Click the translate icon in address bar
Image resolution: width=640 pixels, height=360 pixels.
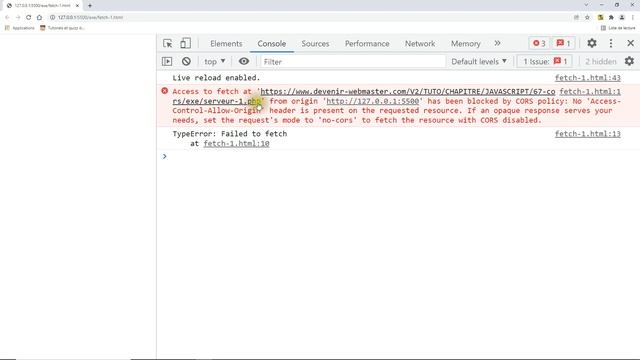(576, 17)
